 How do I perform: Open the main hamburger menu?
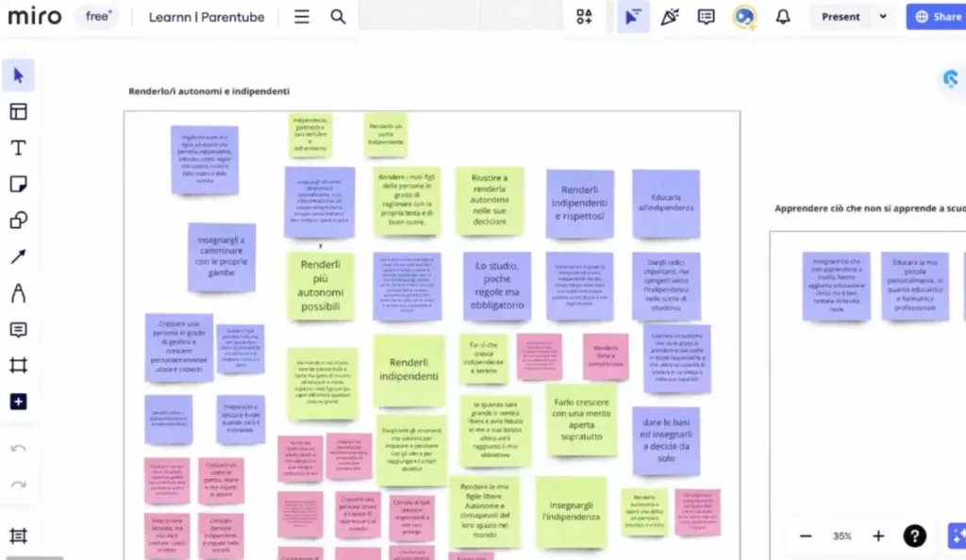[x=301, y=17]
